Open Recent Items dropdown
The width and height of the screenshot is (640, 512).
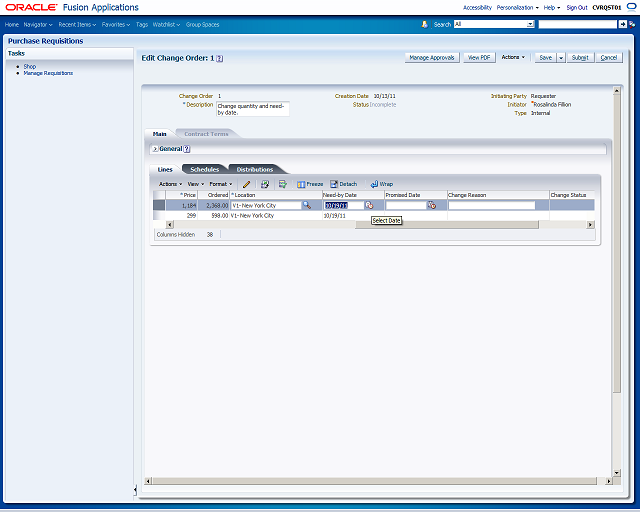pyautogui.click(x=77, y=24)
